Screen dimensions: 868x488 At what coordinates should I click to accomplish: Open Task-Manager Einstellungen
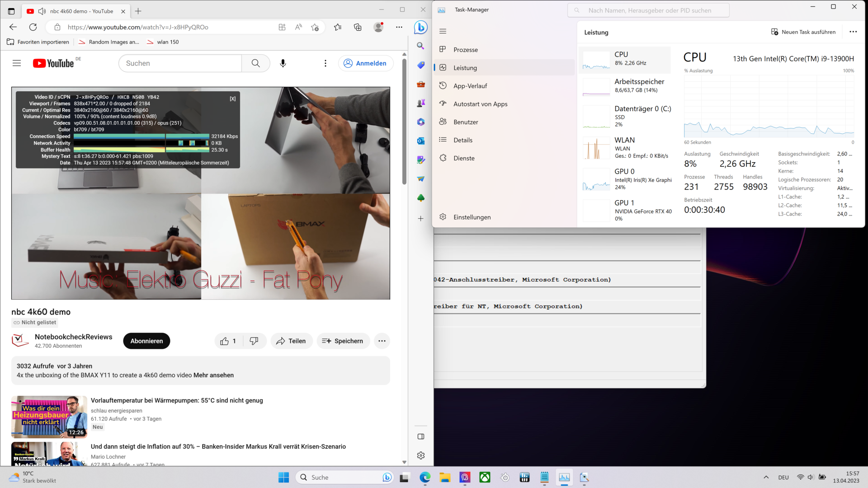tap(504, 217)
